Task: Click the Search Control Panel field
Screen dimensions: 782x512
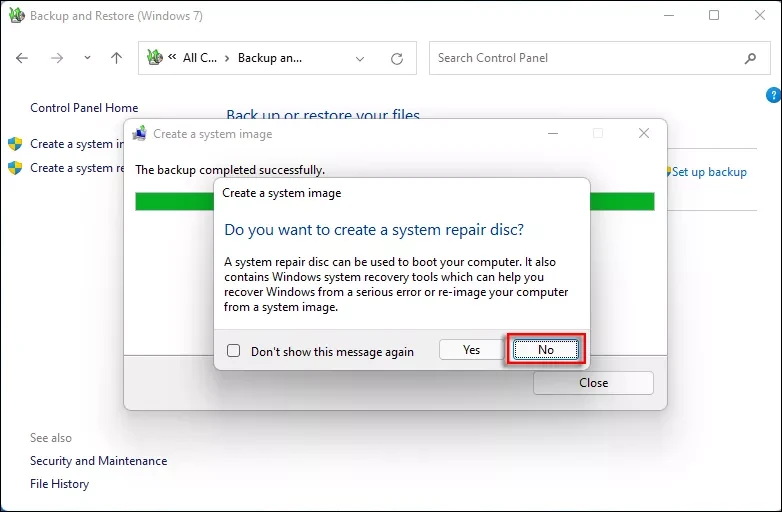Action: tap(599, 58)
